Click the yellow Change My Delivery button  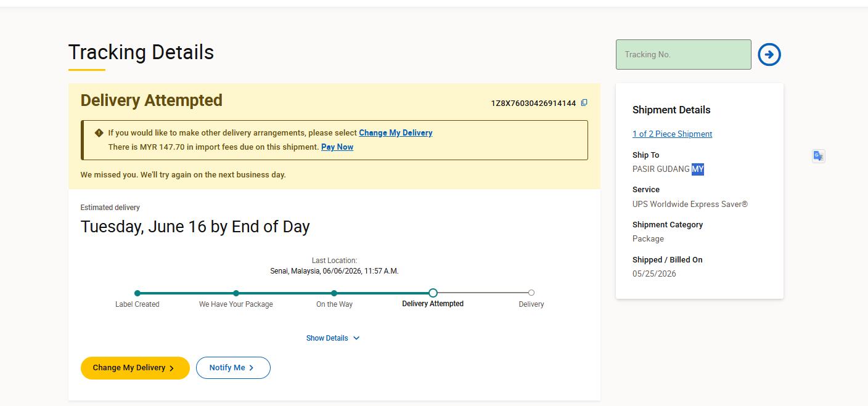point(135,368)
